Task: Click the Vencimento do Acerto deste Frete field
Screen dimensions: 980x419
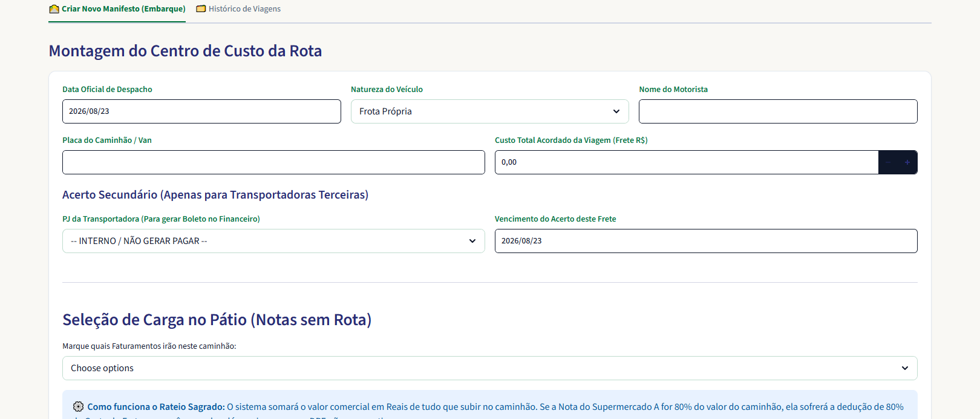Action: pos(706,241)
